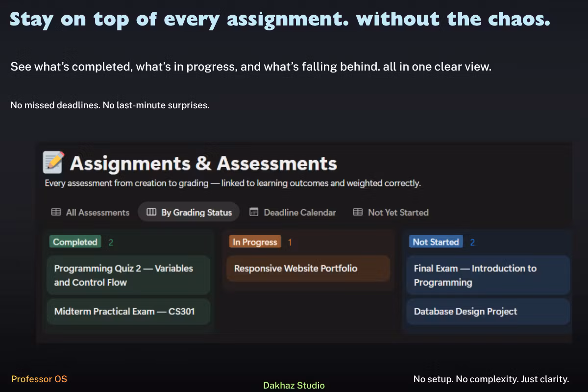Screen dimensions: 588x392
Task: Click the 'Stay on top of every assignment' headline
Action: click(x=280, y=19)
